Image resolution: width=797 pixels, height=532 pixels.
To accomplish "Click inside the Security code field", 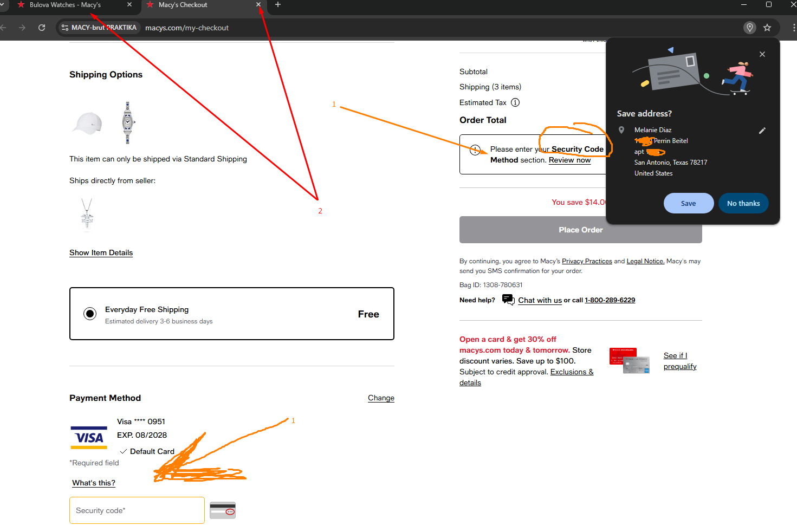I will (x=137, y=510).
